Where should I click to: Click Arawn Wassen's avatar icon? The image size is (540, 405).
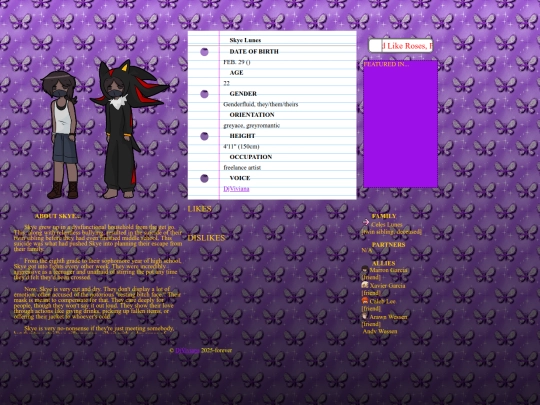(x=365, y=316)
